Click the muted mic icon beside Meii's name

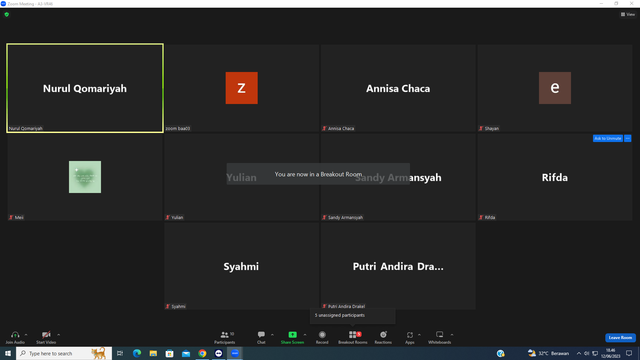tap(11, 217)
